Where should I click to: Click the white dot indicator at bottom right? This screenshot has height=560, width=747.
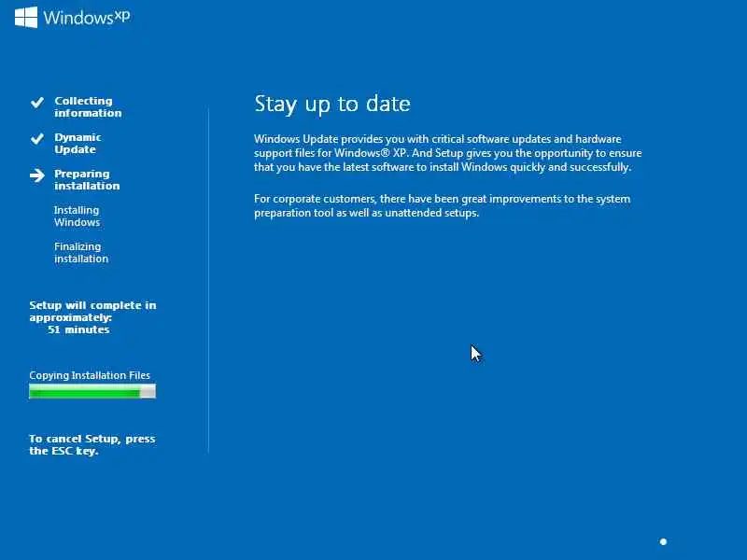coord(663,541)
